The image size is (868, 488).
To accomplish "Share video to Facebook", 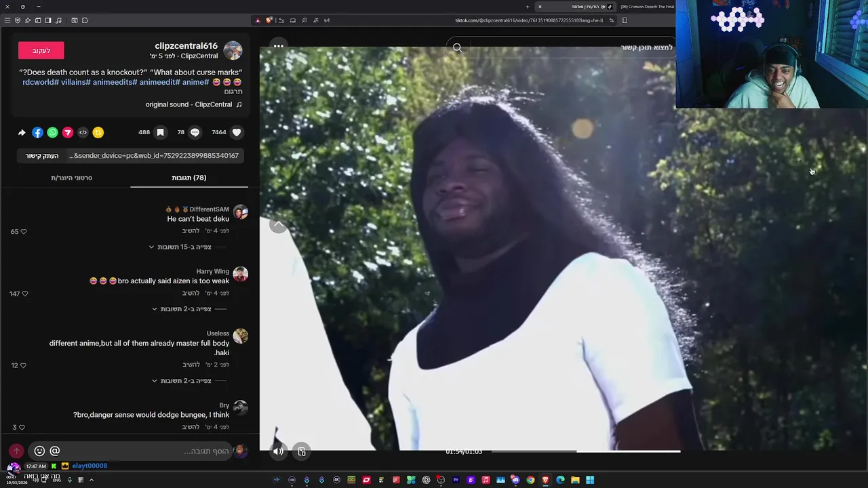I will 37,132.
